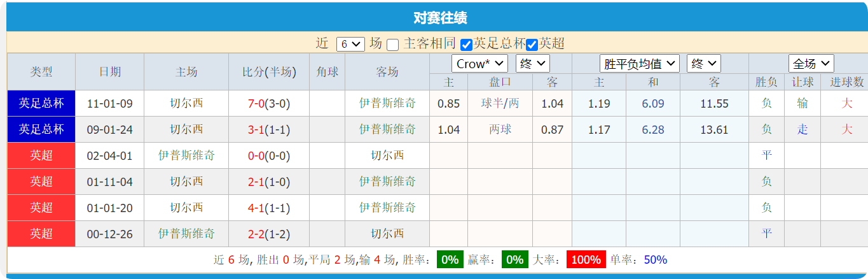Click the red 100% 大率 badge
The image size is (868, 279).
(x=586, y=260)
